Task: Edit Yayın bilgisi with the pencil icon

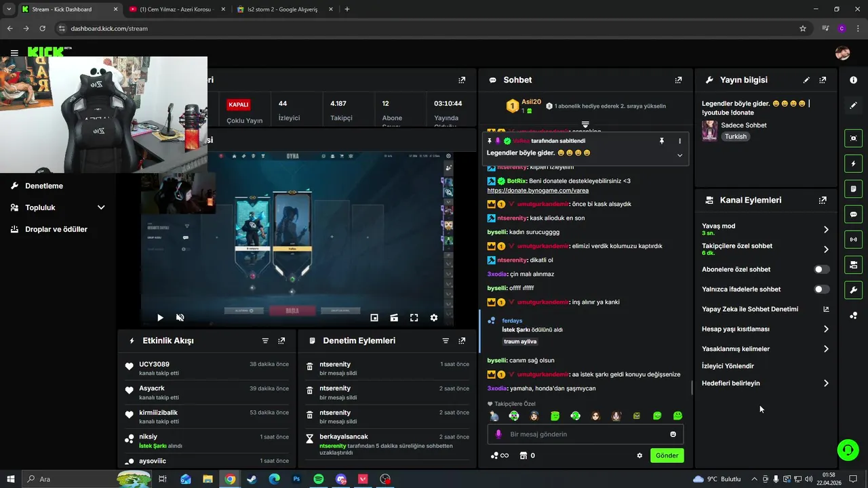Action: [806, 80]
